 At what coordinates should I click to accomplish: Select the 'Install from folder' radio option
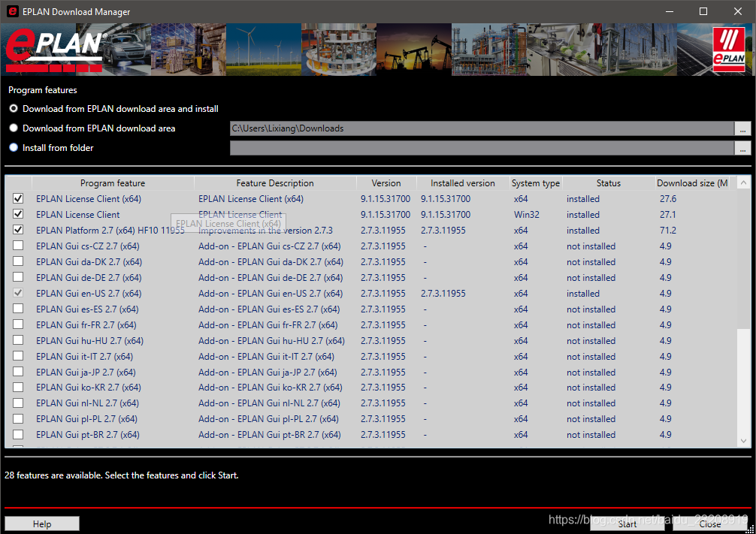pos(14,148)
